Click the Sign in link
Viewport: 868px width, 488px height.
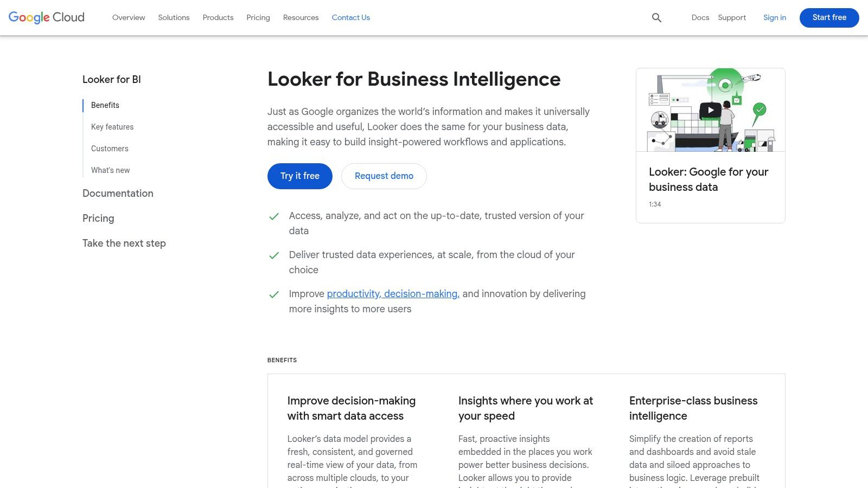tap(775, 17)
